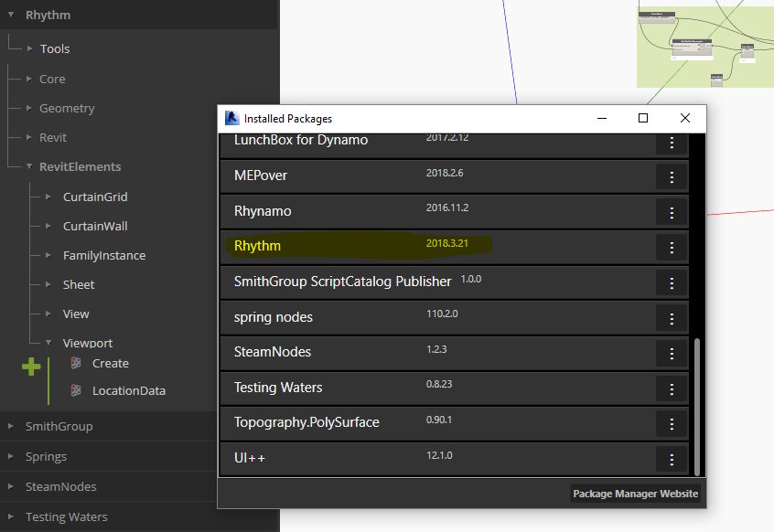Expand the Geometry subcategory
The image size is (774, 532).
tap(28, 108)
